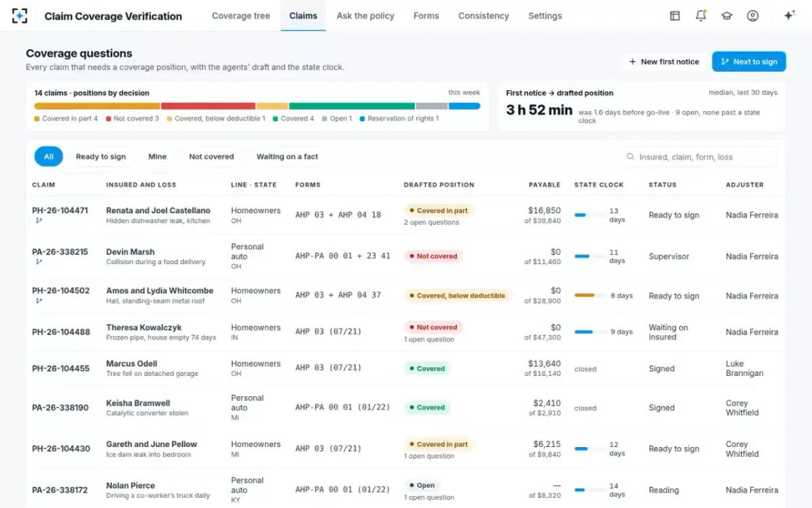Click the Open badge for Nolan Pierce
The height and width of the screenshot is (508, 812).
(x=422, y=485)
